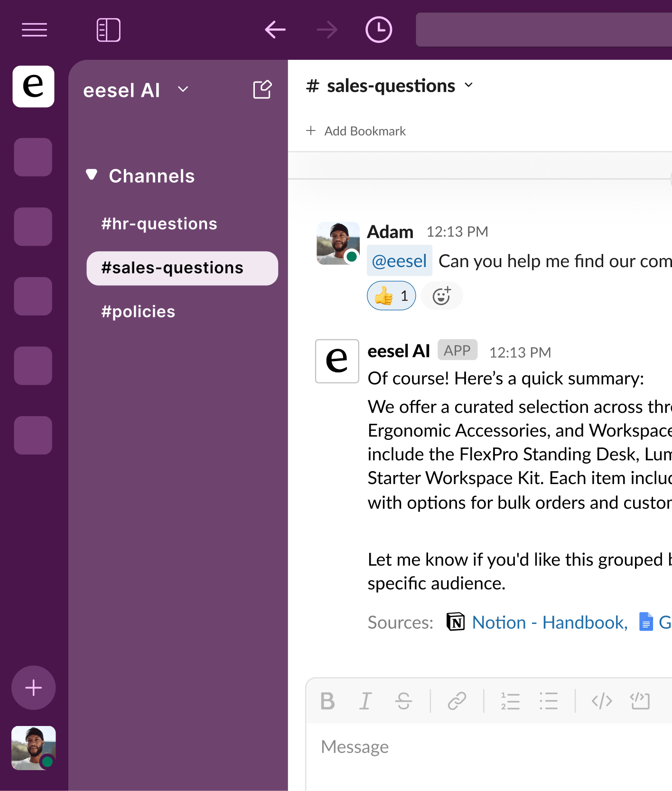
Task: Toggle bold formatting
Action: click(327, 701)
